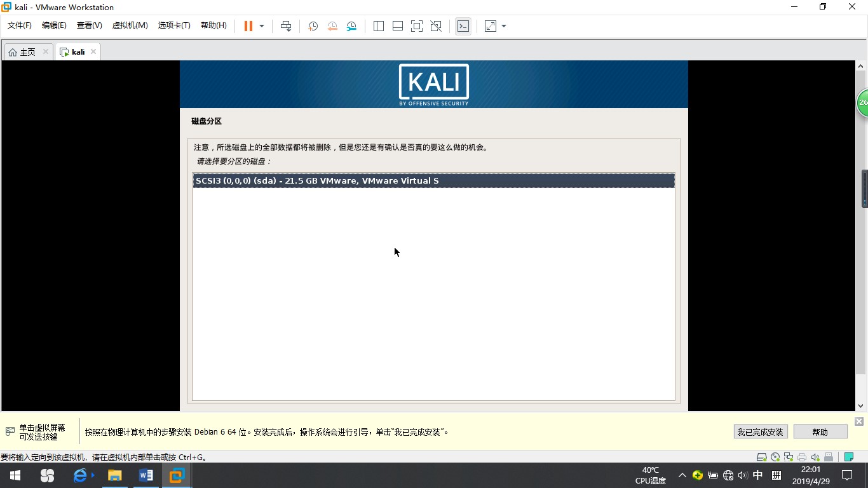Open the 帮助(H) menu
This screenshot has height=488, width=868.
(x=214, y=25)
